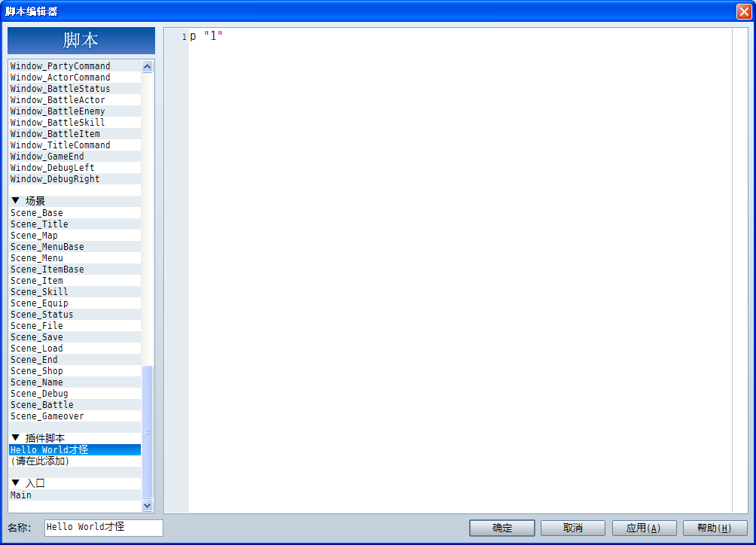Viewport: 756px width, 545px height.
Task: Select the 入口 section header
Action: tap(75, 483)
